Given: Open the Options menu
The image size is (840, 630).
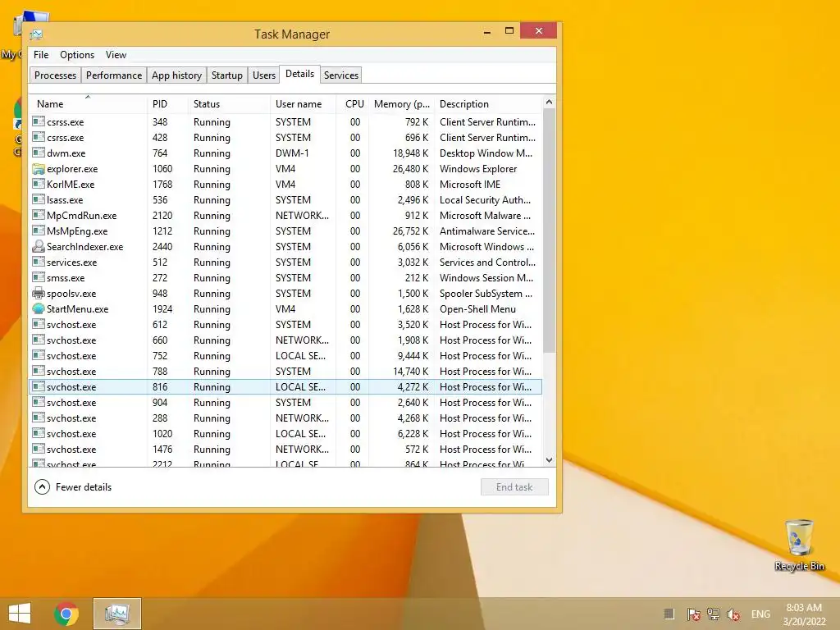Looking at the screenshot, I should click(77, 55).
